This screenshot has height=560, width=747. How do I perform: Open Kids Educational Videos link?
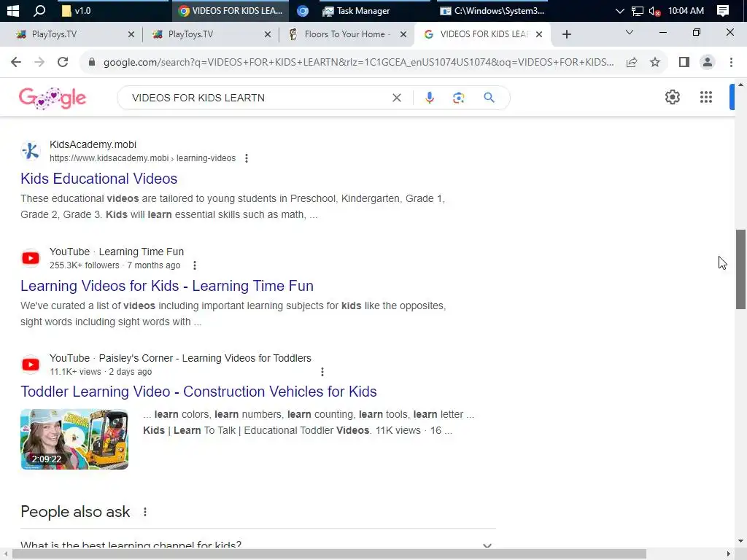pos(98,179)
